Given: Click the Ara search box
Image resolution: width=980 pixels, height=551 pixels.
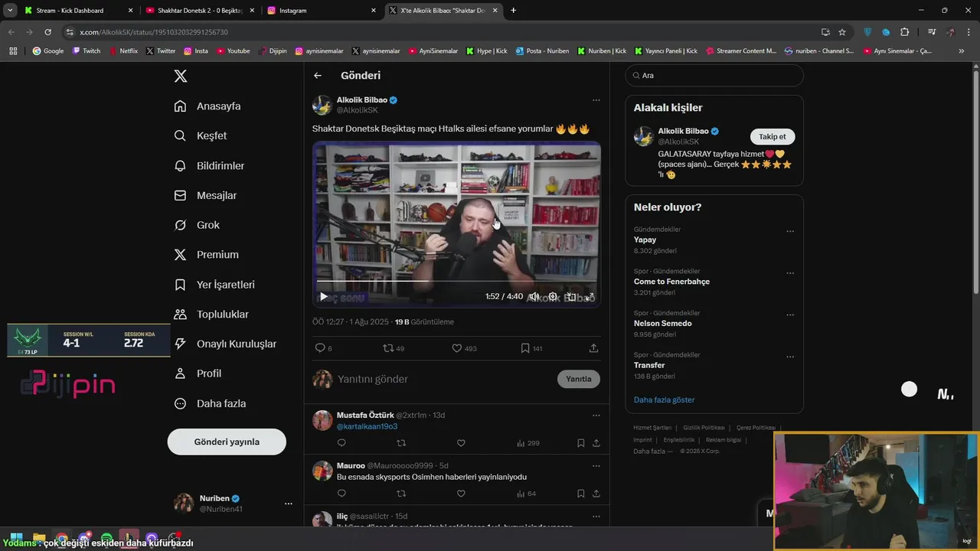Looking at the screenshot, I should [714, 76].
